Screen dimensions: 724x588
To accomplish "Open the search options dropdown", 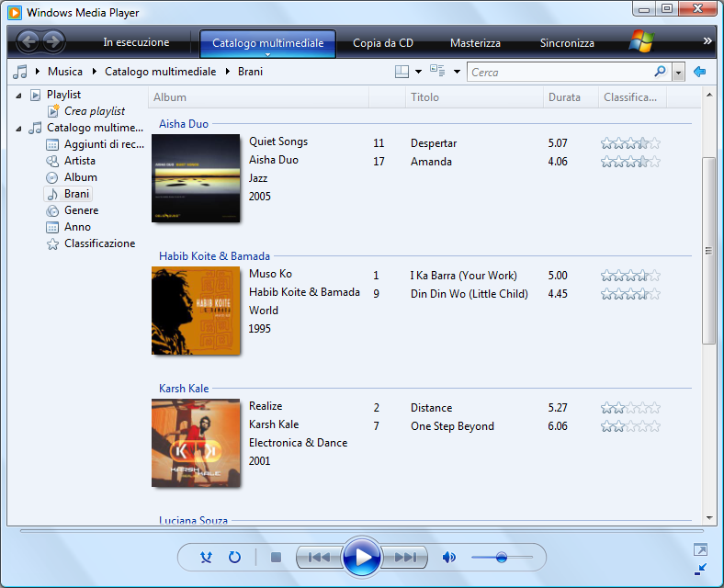I will point(678,73).
